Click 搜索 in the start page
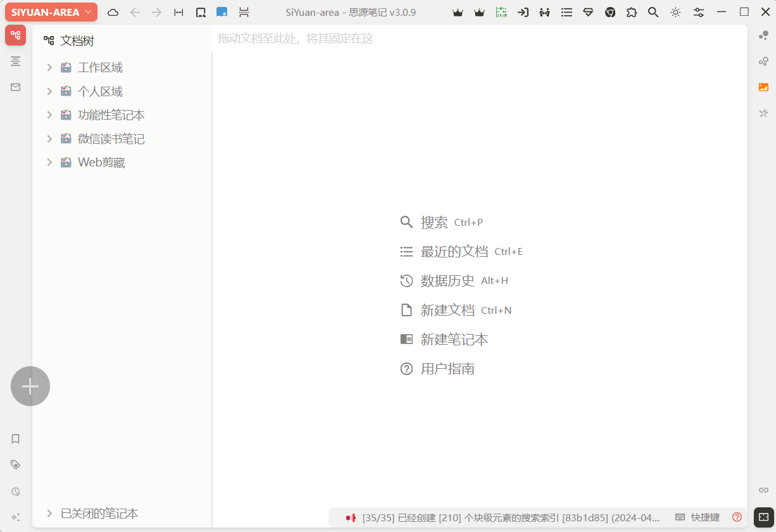The width and height of the screenshot is (776, 532). point(434,222)
